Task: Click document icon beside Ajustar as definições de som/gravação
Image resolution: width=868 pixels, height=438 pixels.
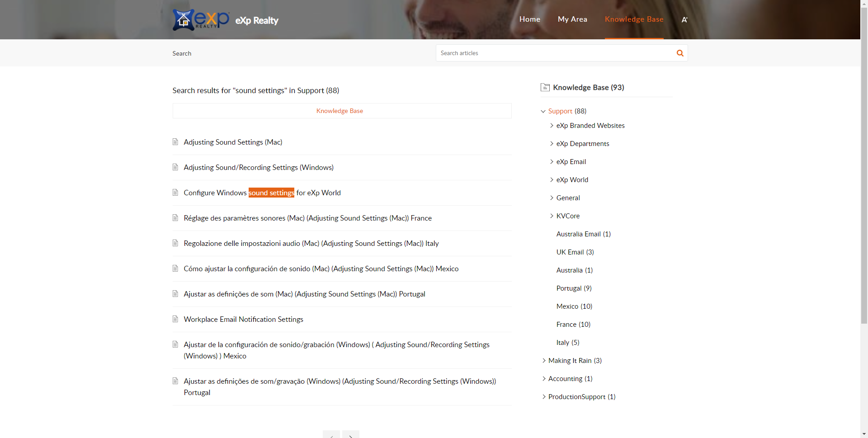Action: coord(175,381)
